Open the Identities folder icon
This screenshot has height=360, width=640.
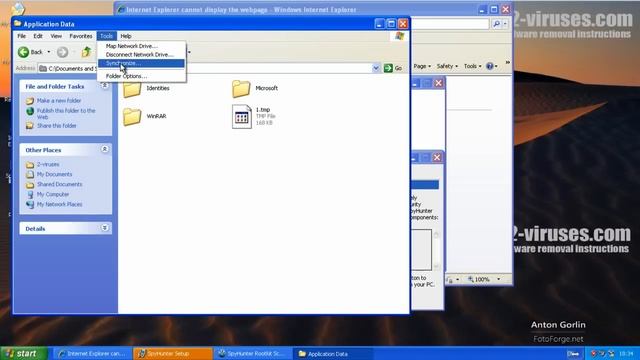132,89
